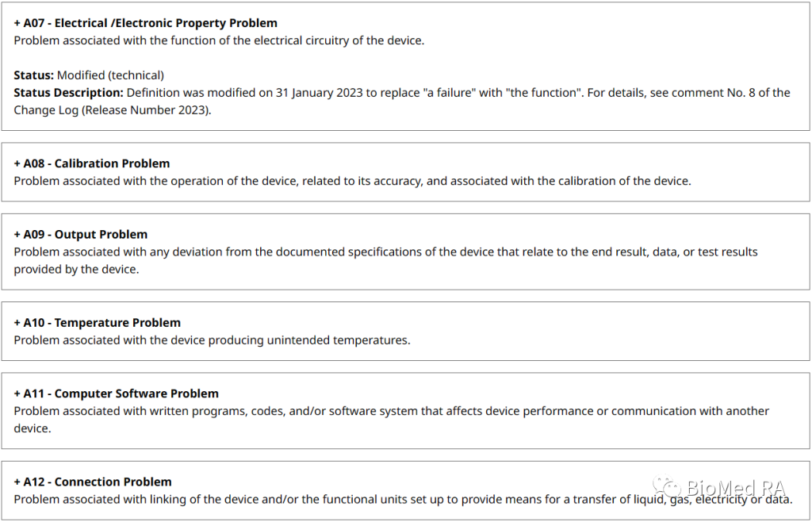Click the Temperature Problem heading text

(117, 323)
